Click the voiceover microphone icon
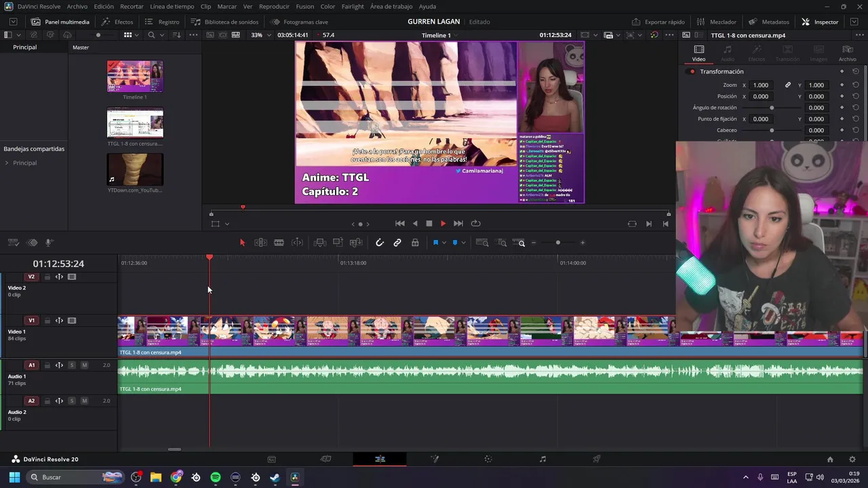868x488 pixels. [x=49, y=243]
